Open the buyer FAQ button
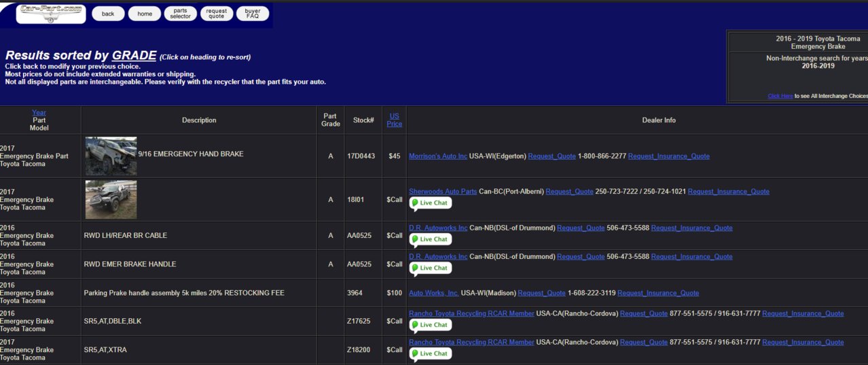Screen dimensions: 868x365 253,14
